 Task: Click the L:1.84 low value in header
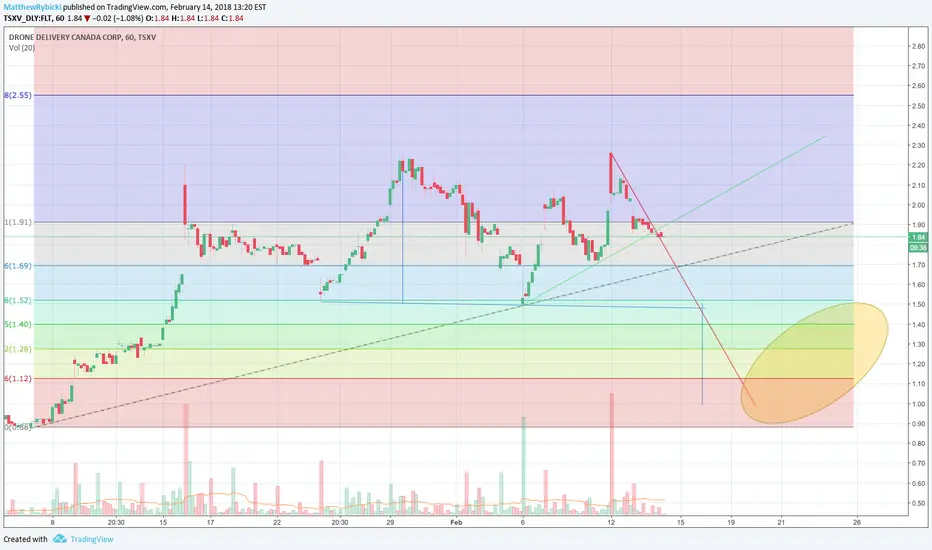207,18
